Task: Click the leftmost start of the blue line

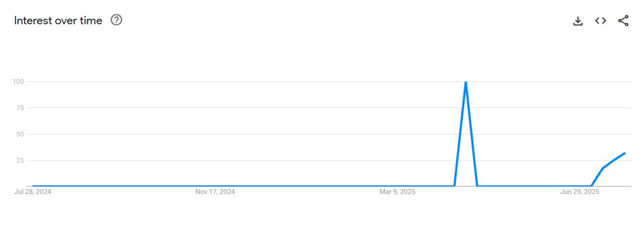Action: pyautogui.click(x=33, y=186)
